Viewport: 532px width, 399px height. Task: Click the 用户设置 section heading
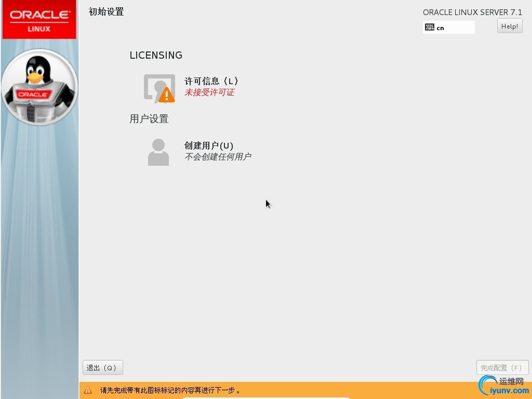click(x=149, y=119)
